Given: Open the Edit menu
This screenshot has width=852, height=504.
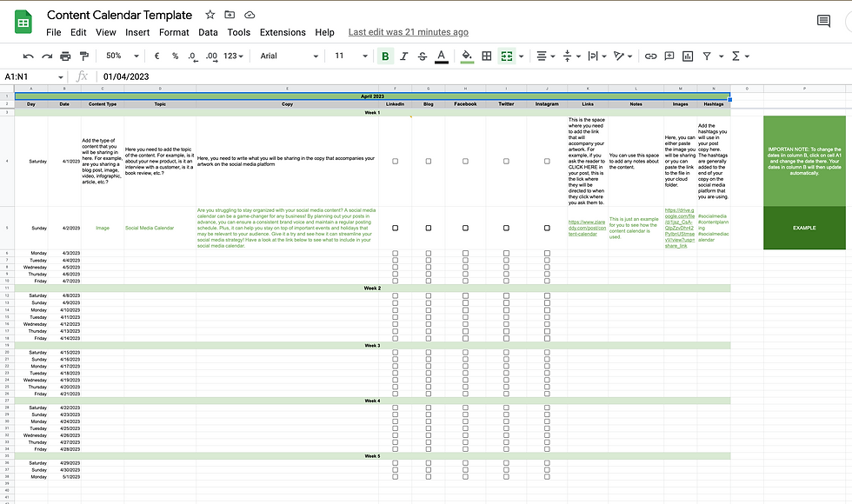Looking at the screenshot, I should [78, 32].
